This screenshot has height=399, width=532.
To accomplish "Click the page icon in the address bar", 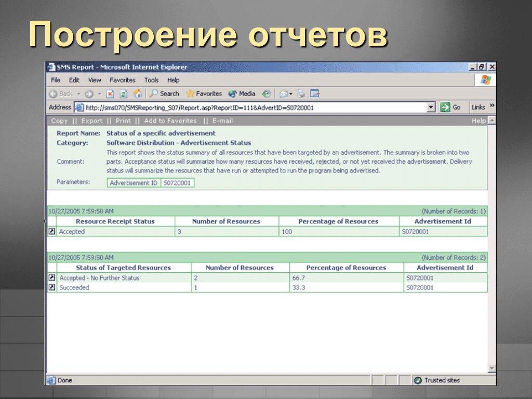I will pos(79,108).
